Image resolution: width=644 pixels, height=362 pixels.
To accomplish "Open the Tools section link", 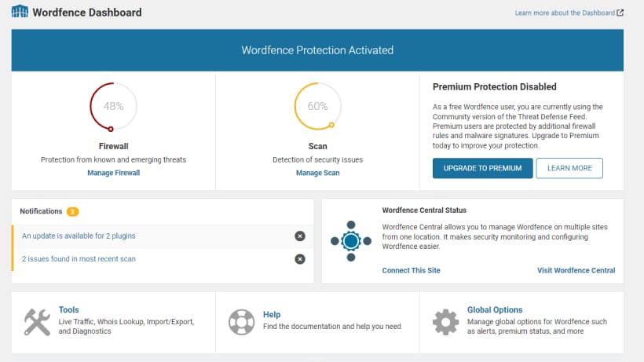I will point(68,310).
